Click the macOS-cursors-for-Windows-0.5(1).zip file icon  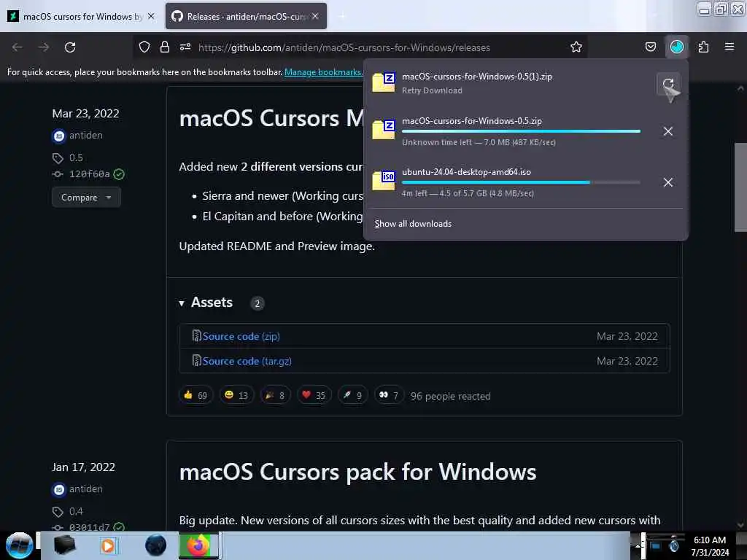point(384,83)
